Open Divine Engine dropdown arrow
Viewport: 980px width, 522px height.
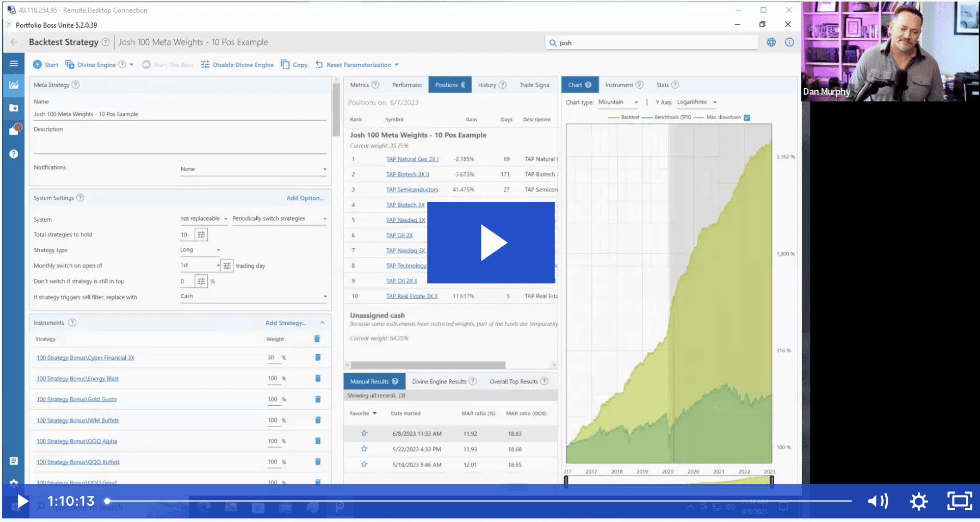pyautogui.click(x=131, y=65)
